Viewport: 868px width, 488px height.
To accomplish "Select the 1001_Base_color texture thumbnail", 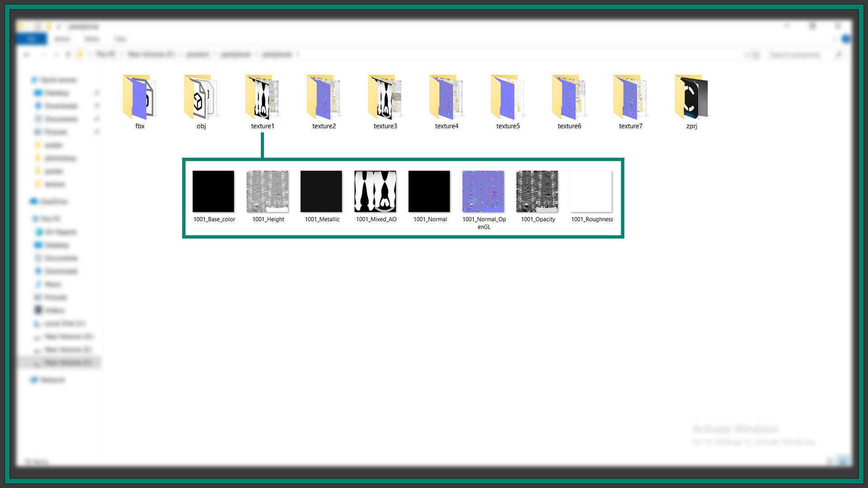I will coord(213,192).
